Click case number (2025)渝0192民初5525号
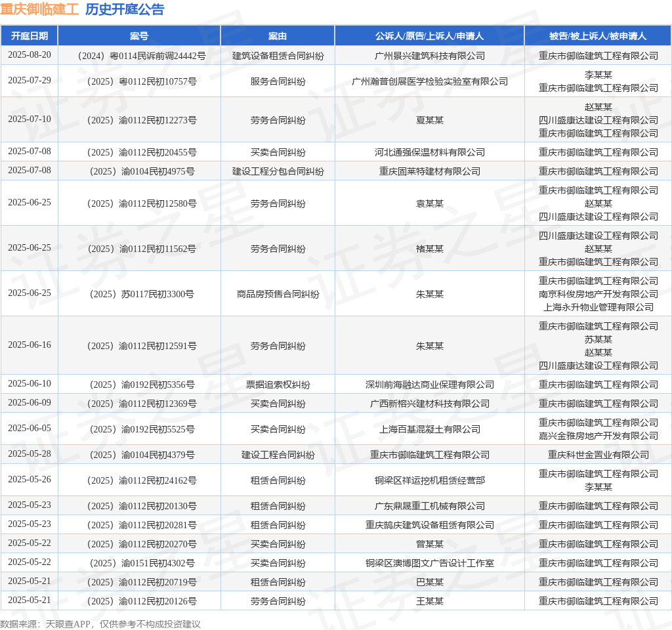The width and height of the screenshot is (672, 630). tap(139, 429)
